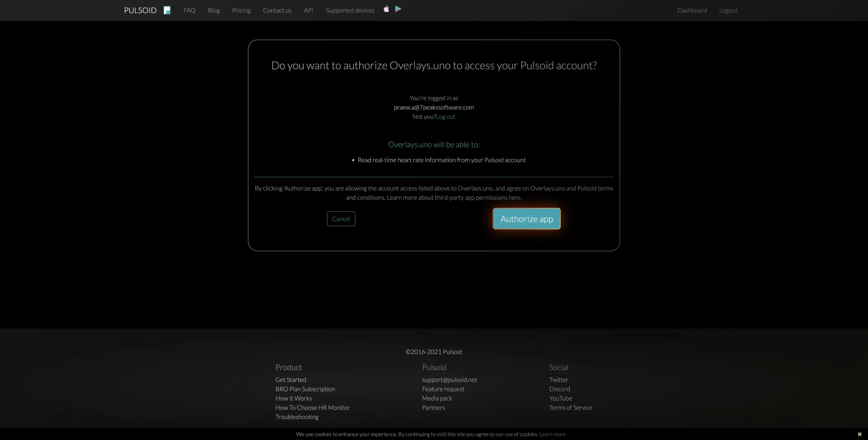Click 'Read real-time heart rate information' permission
868x440 pixels.
tap(442, 160)
